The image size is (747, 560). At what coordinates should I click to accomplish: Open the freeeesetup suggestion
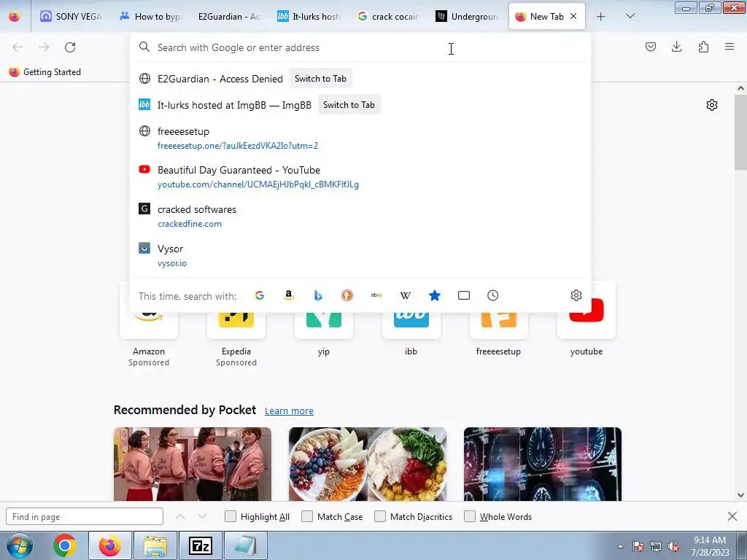click(x=360, y=138)
